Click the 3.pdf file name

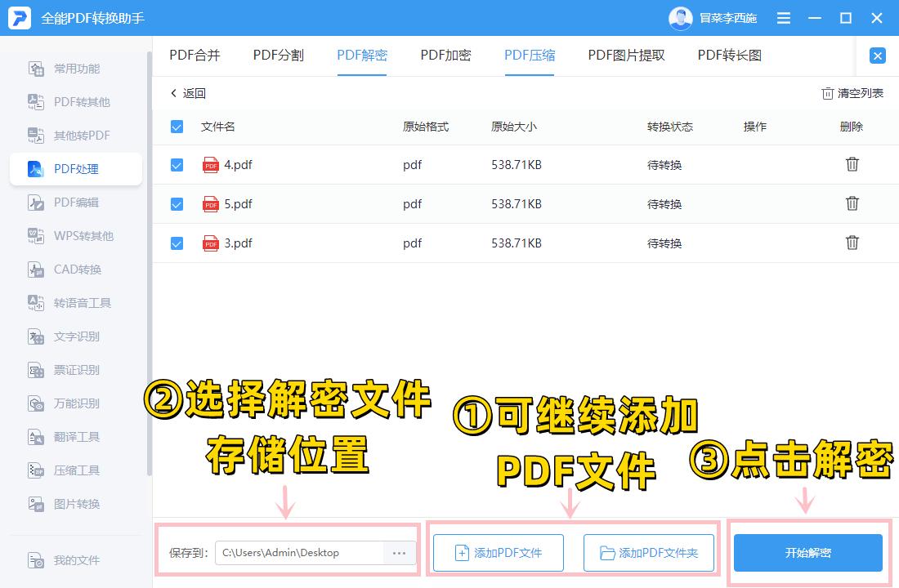238,243
